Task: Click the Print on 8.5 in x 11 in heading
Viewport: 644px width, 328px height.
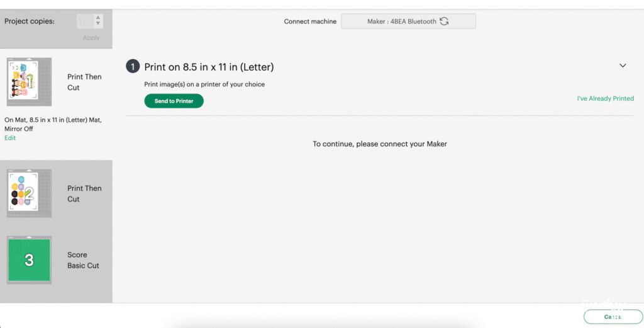Action: tap(209, 67)
